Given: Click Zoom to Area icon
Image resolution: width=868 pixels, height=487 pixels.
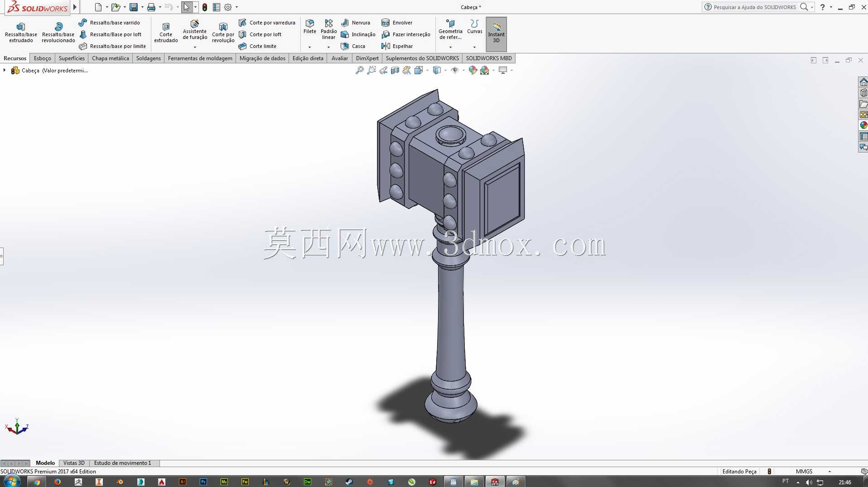Looking at the screenshot, I should (371, 70).
